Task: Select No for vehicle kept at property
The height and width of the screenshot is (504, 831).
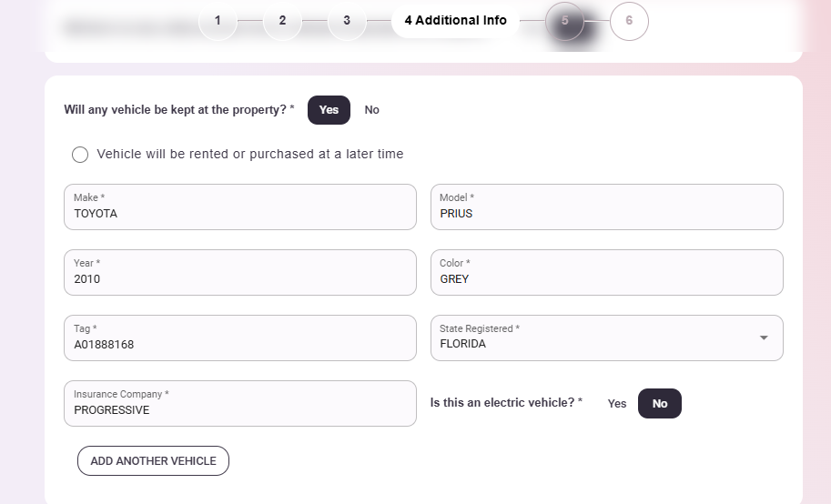Action: [x=371, y=110]
